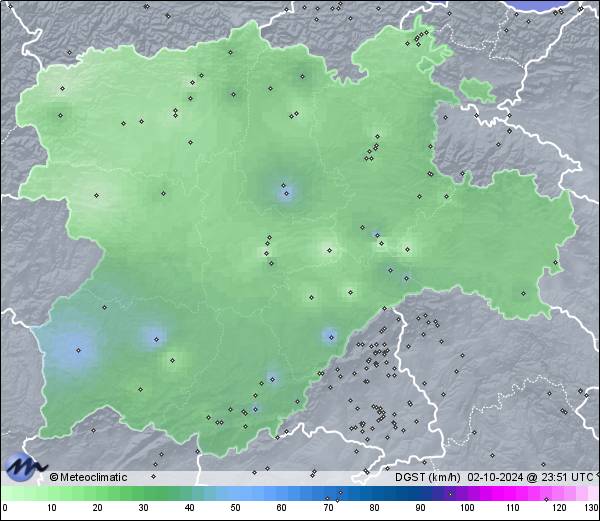The height and width of the screenshot is (521, 600).
Task: Select the small isolated green enclave region
Action: [478, 90]
